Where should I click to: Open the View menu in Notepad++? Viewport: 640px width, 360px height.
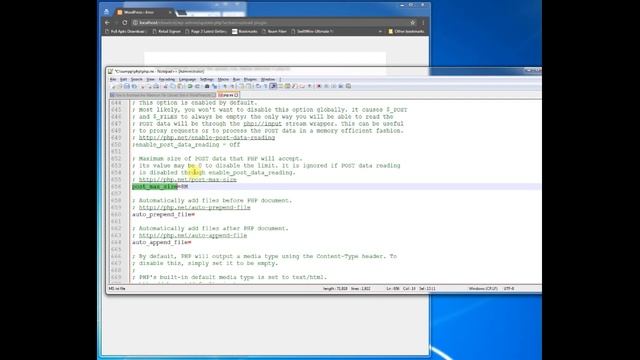151,79
